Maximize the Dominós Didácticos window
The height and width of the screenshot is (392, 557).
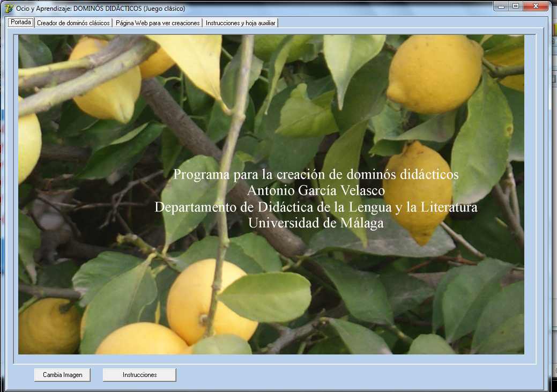point(516,6)
